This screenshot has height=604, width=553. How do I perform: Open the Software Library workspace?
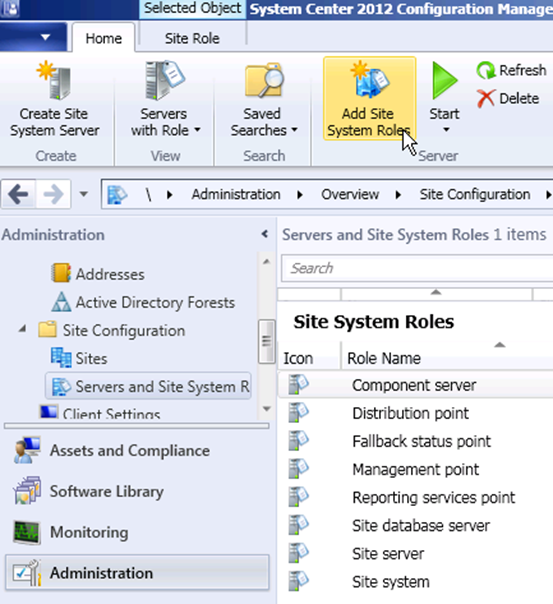tap(89, 492)
